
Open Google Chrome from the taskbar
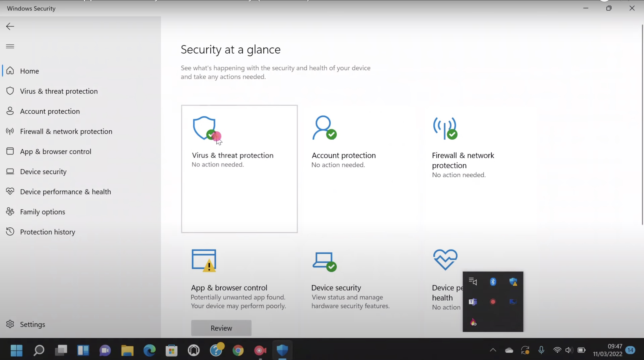point(238,350)
